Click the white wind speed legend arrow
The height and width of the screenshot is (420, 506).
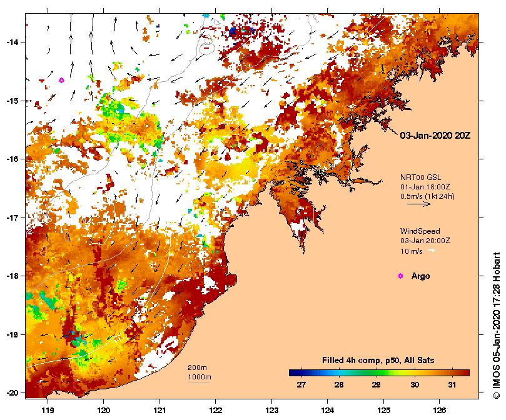pos(431,251)
